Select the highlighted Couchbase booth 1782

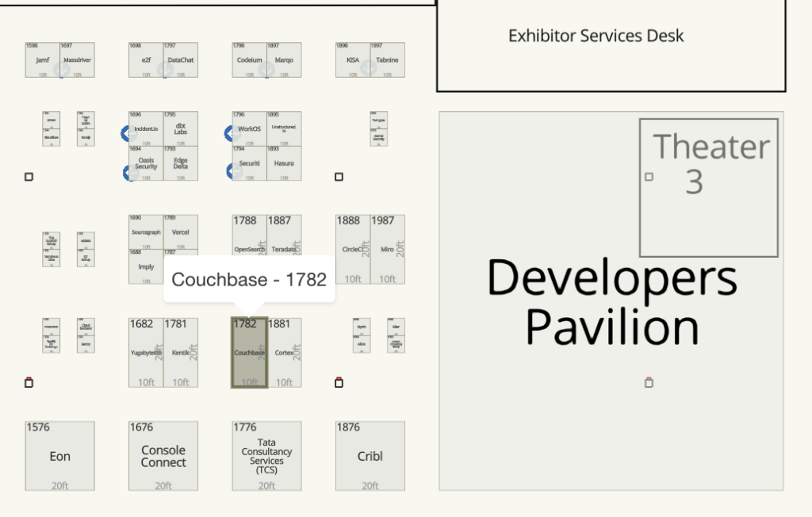coord(250,353)
